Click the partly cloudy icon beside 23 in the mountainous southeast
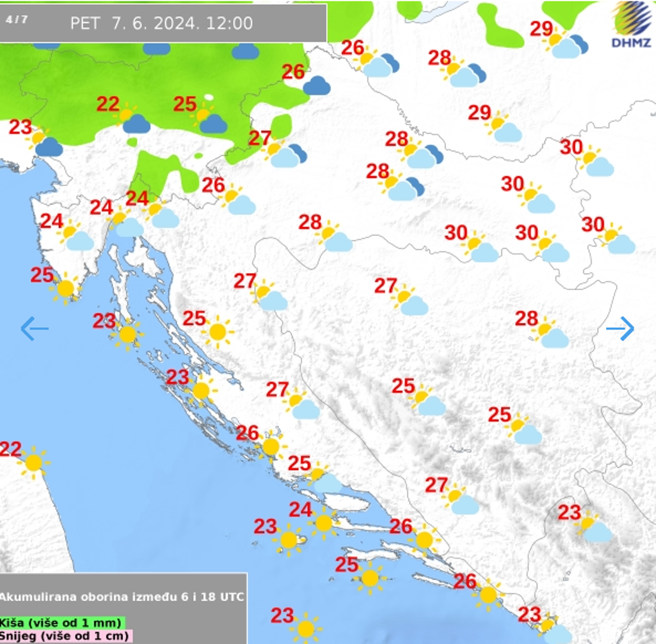 pyautogui.click(x=595, y=529)
